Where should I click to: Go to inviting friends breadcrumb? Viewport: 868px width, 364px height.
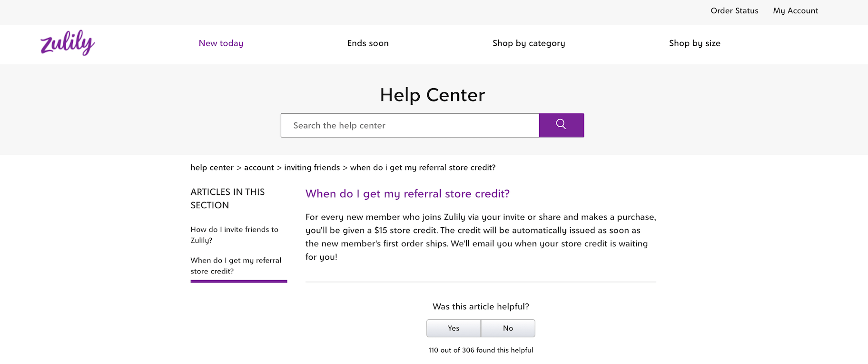pos(312,168)
